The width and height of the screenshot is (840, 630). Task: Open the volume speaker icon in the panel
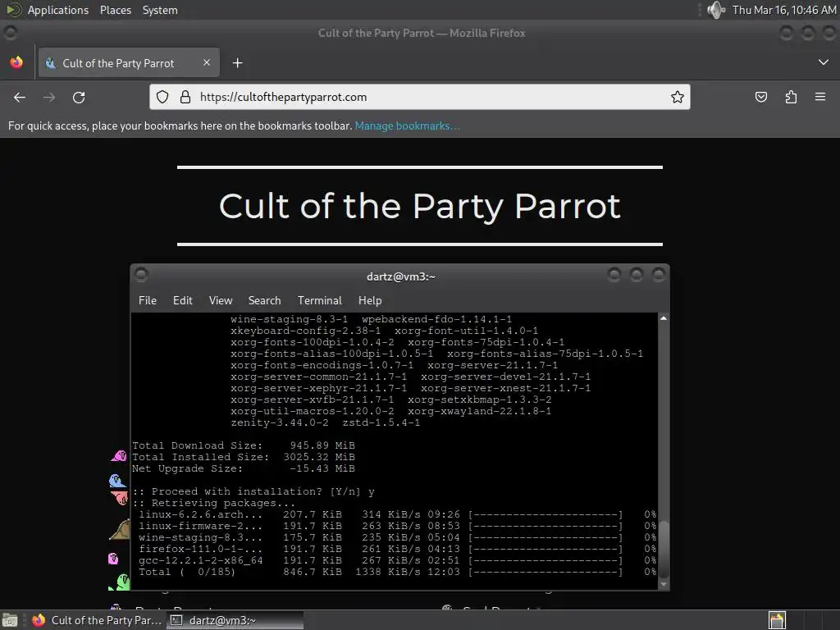(715, 10)
